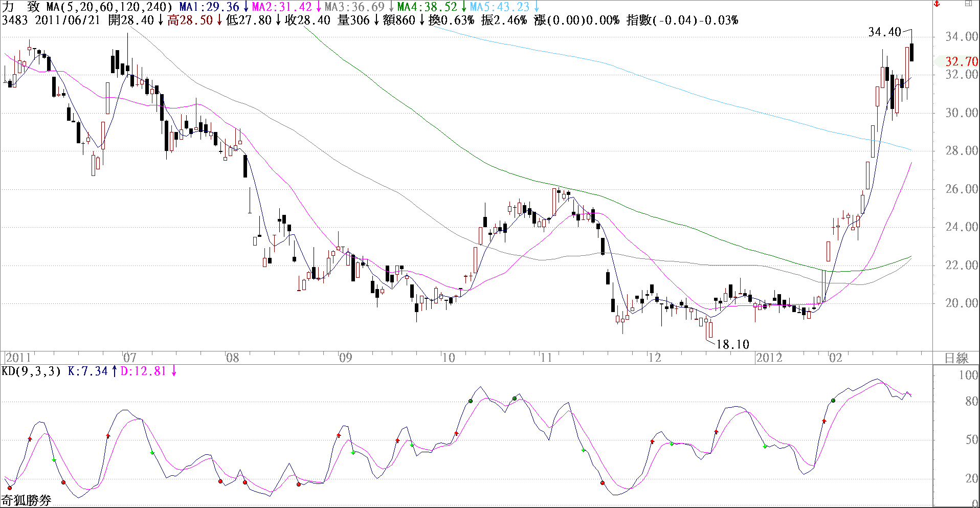Click the magenta D:12.81 value label
The height and width of the screenshot is (508, 980).
click(x=144, y=371)
